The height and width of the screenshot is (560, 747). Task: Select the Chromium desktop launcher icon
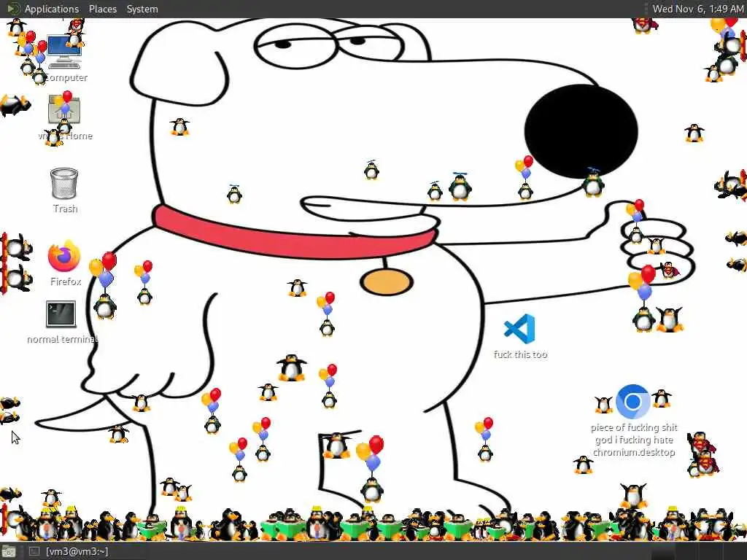pos(632,402)
